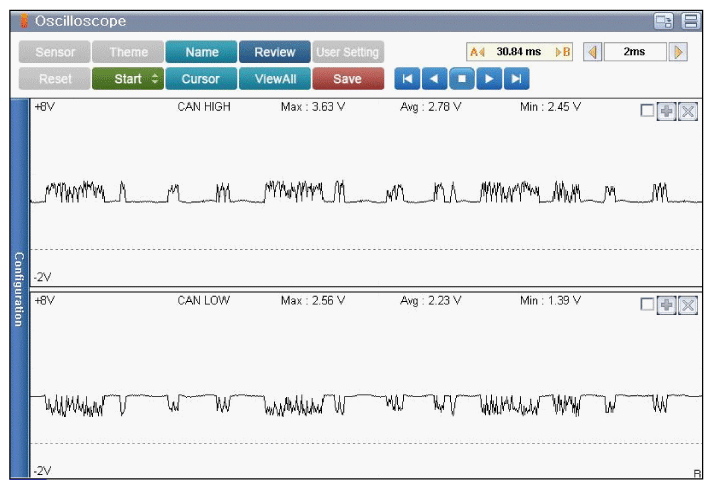Expand the CAN LOW channel plus icon
Viewport: 713px width, 489px height.
click(x=667, y=304)
